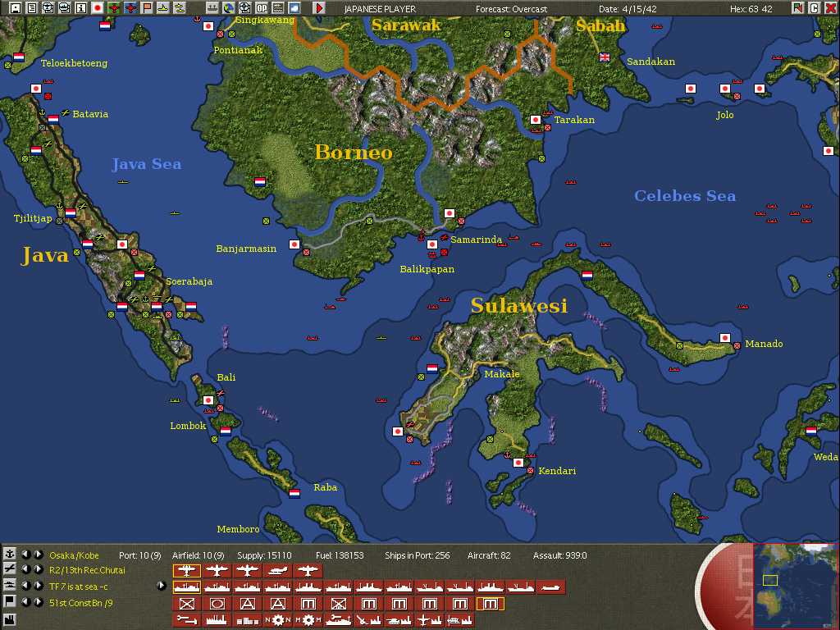Viewport: 840px width, 630px height.
Task: Select the Japanese flag marker at Kendari
Action: pos(518,463)
